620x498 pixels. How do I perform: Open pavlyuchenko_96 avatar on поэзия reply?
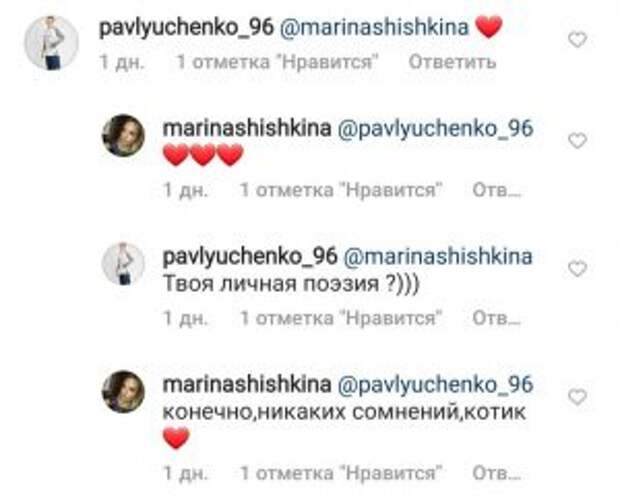tap(123, 264)
